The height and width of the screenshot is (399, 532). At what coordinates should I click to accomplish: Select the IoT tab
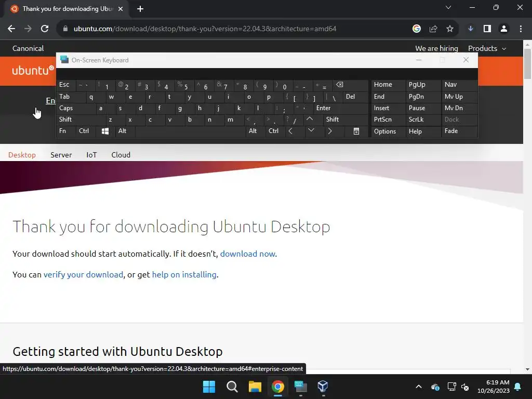pos(91,155)
